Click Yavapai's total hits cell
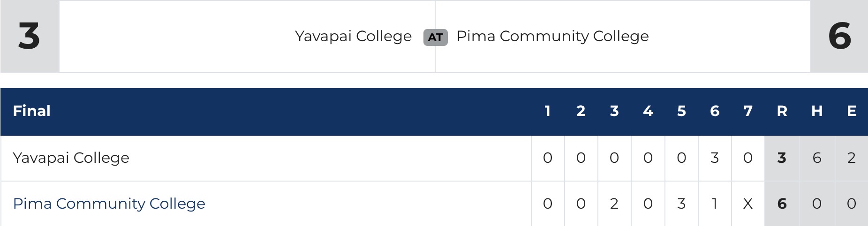Viewport: 868px width, 226px height. (x=817, y=158)
